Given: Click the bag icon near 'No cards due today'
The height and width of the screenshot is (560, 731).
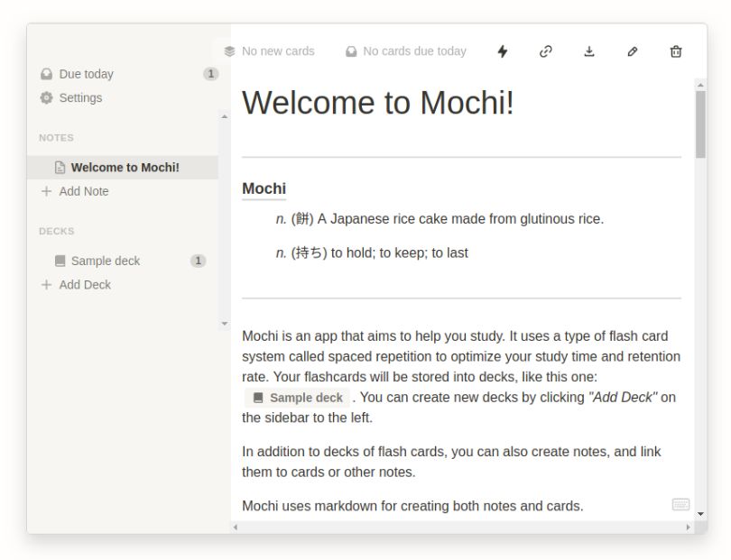Looking at the screenshot, I should pos(349,51).
